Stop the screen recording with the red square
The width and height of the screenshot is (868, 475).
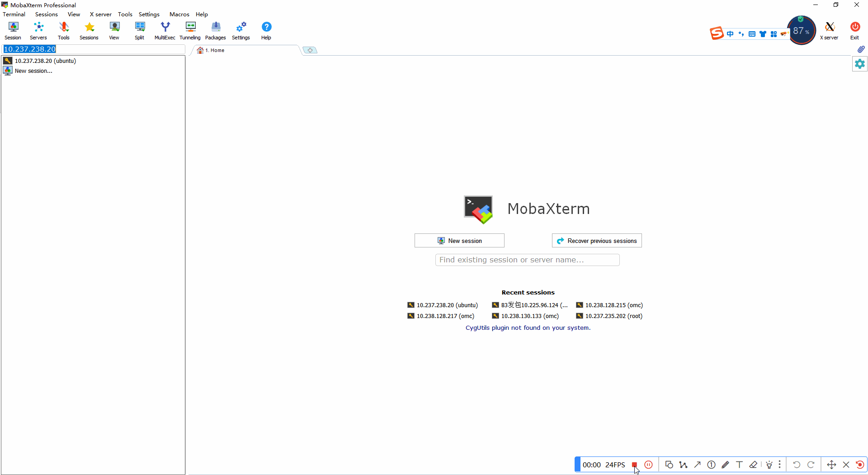click(635, 465)
